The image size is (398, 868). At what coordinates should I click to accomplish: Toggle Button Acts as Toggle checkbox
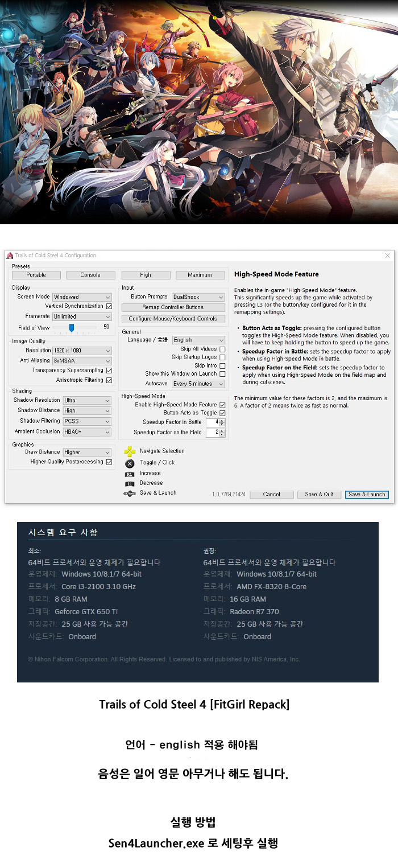[222, 413]
